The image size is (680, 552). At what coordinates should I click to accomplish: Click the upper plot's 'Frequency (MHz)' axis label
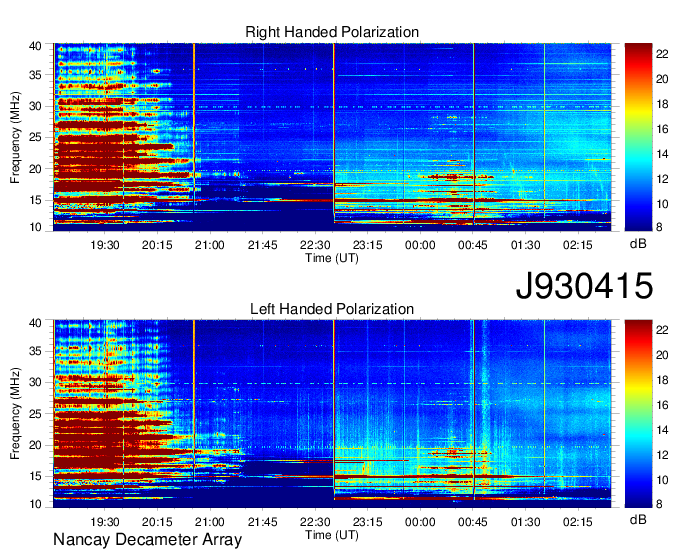click(15, 137)
